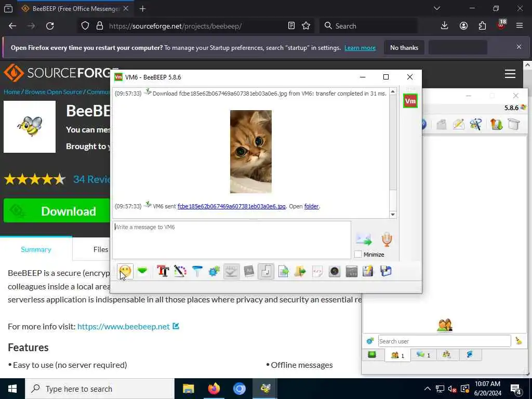532x399 pixels.
Task: Open SourceForge hamburger menu
Action: pyautogui.click(x=510, y=74)
